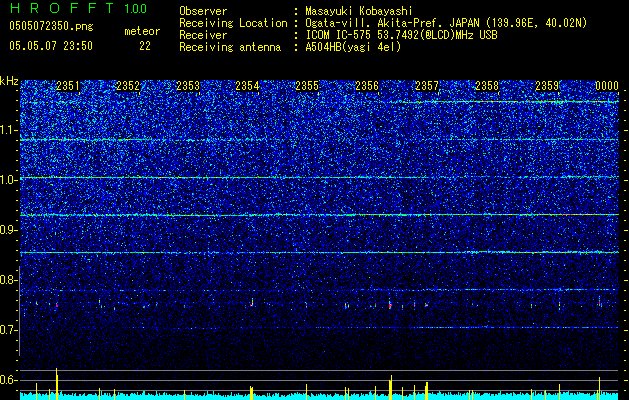
Task: Click the date stamp 05.05.07 23:50
Action: click(x=51, y=46)
